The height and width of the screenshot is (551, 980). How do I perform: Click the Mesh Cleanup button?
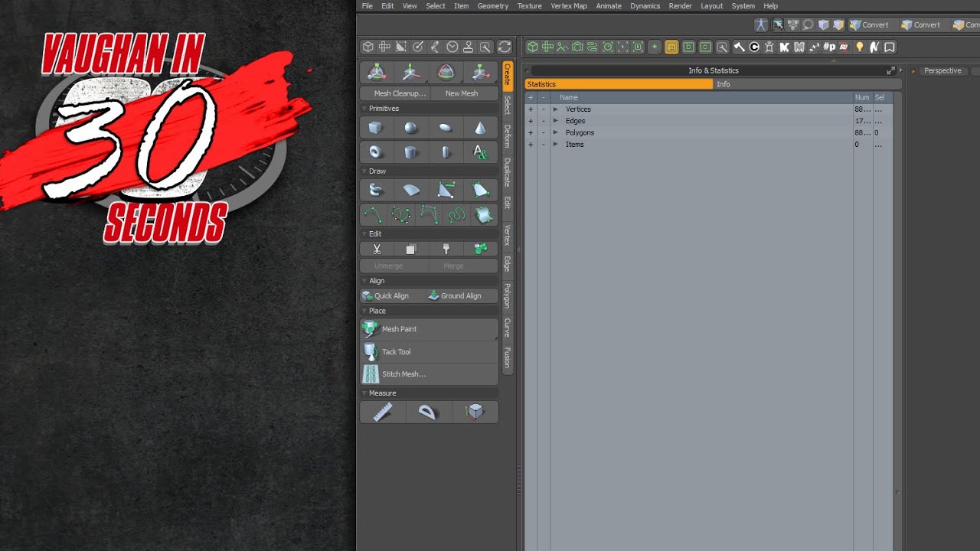point(394,93)
